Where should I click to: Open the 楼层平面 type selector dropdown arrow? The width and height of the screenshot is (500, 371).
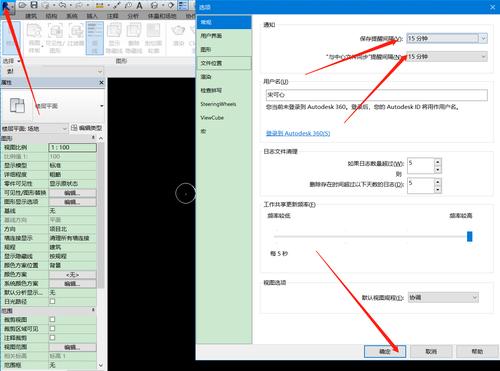tap(101, 106)
